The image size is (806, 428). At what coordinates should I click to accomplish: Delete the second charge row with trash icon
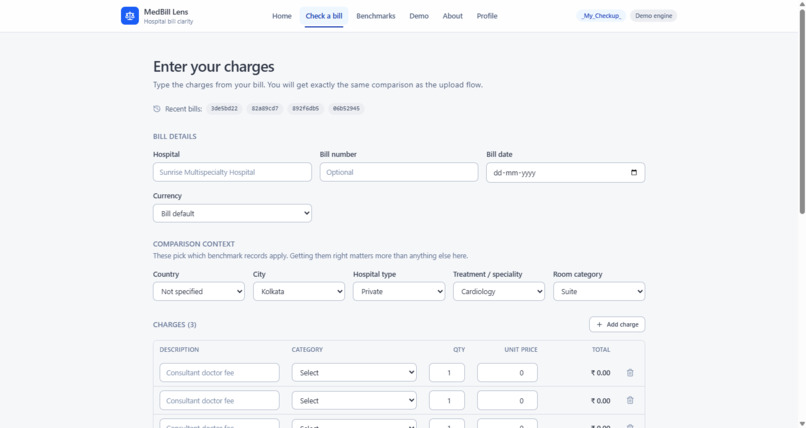pyautogui.click(x=630, y=401)
